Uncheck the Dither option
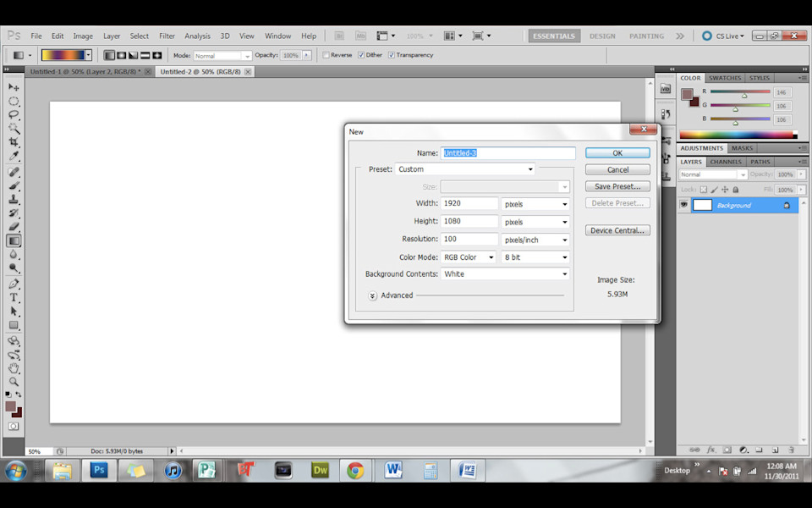812x508 pixels. point(361,55)
